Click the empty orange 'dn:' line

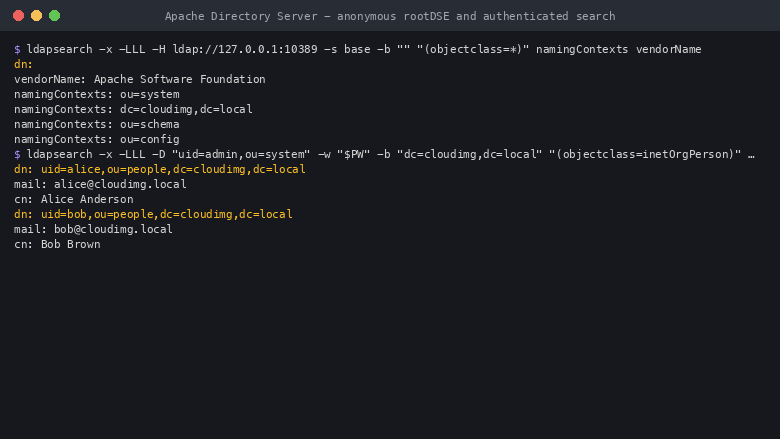pos(23,64)
